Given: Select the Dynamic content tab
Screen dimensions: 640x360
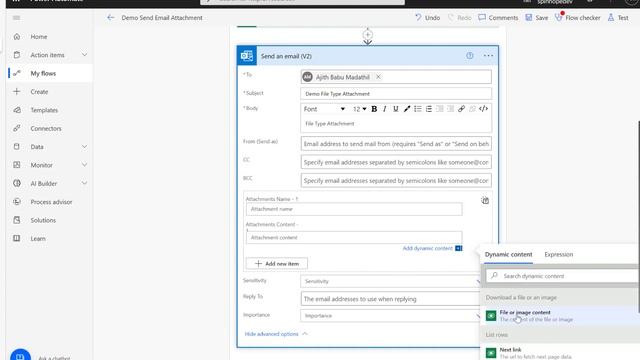Looking at the screenshot, I should click(508, 254).
